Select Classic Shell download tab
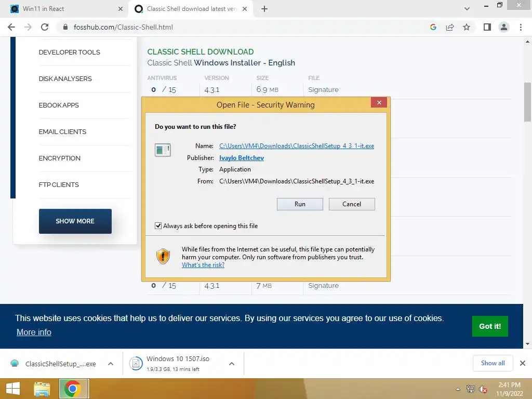This screenshot has width=532, height=399. point(190,9)
